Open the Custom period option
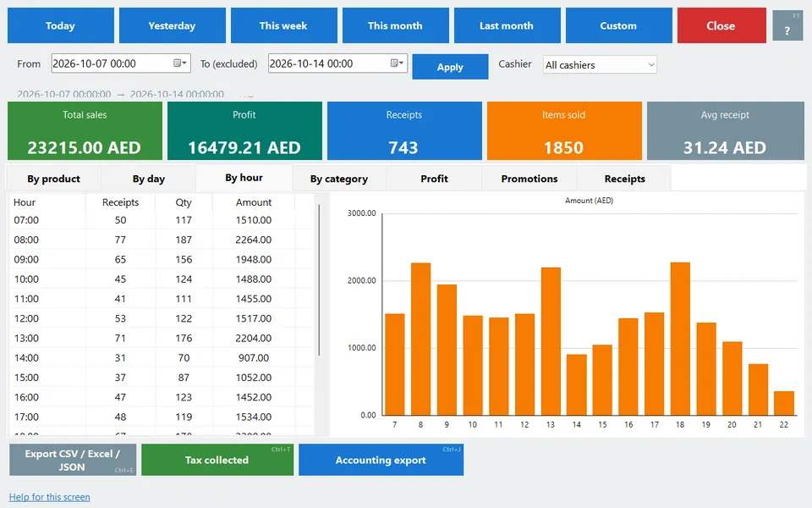This screenshot has width=812, height=508. point(619,25)
